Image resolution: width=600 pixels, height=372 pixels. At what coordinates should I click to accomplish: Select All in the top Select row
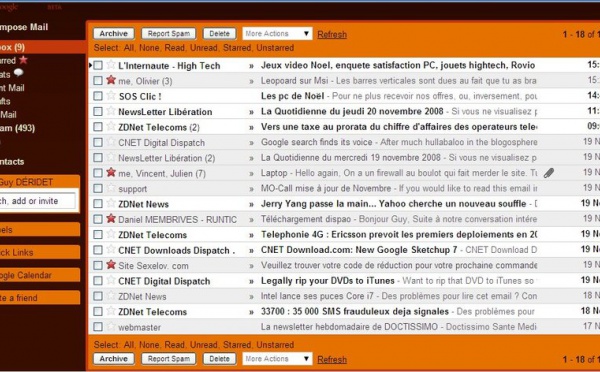point(129,48)
